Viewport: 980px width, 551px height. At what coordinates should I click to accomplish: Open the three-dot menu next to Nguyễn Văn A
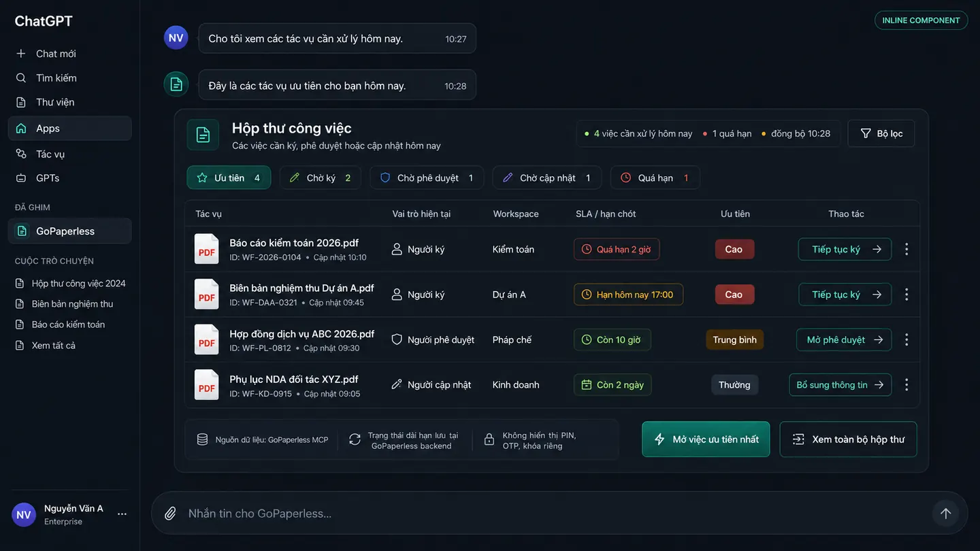[122, 514]
